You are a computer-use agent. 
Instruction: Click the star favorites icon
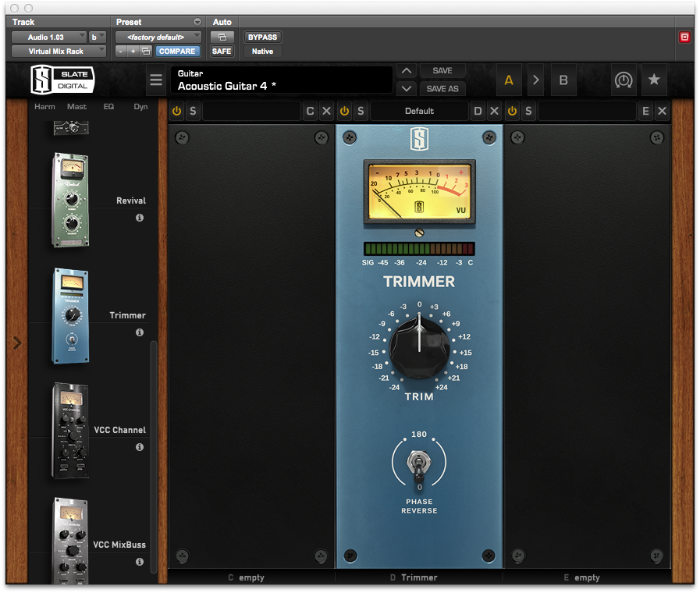[x=654, y=80]
